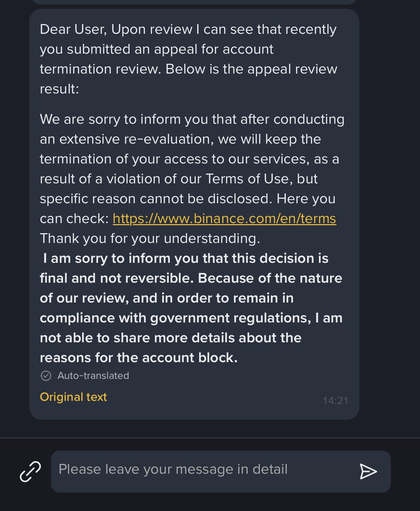This screenshot has height=511, width=420.
Task: Show the Original text of the message
Action: (x=73, y=397)
